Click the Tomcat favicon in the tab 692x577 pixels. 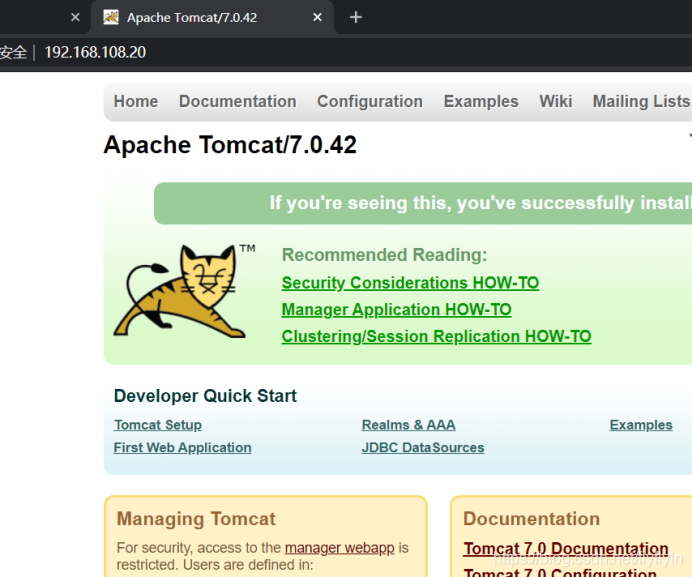click(x=111, y=17)
